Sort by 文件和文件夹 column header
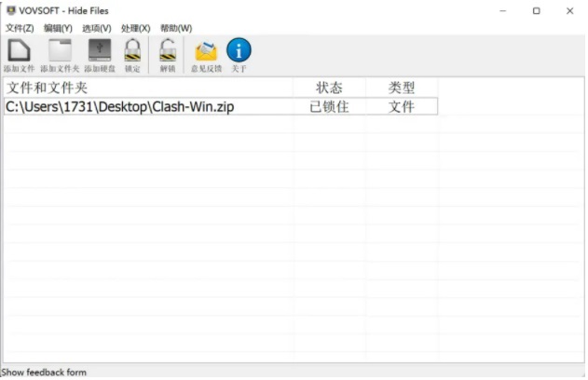588x380 pixels. (x=148, y=88)
